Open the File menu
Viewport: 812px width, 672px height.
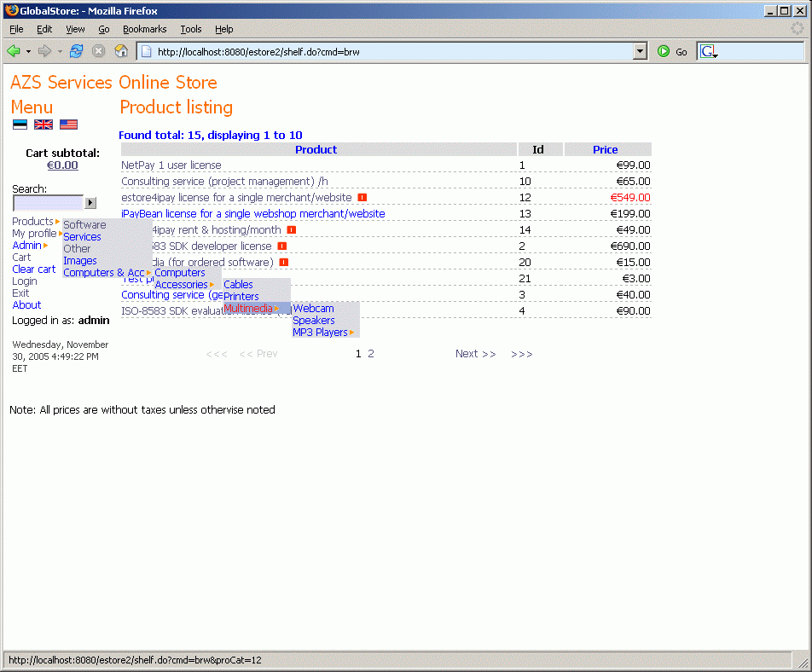pos(16,29)
